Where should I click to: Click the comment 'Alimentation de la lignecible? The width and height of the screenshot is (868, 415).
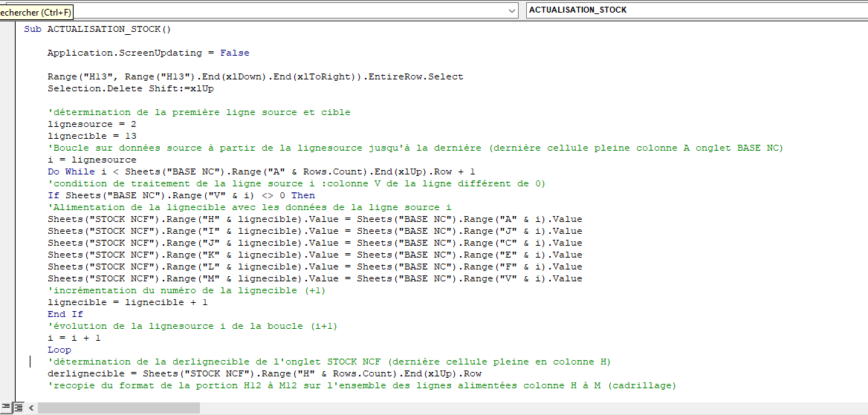click(x=250, y=208)
